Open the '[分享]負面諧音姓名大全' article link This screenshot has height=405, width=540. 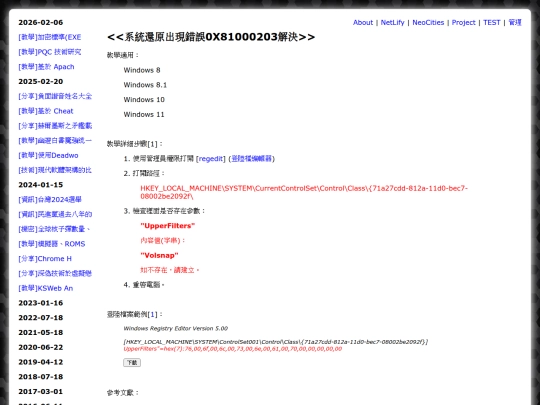click(55, 96)
